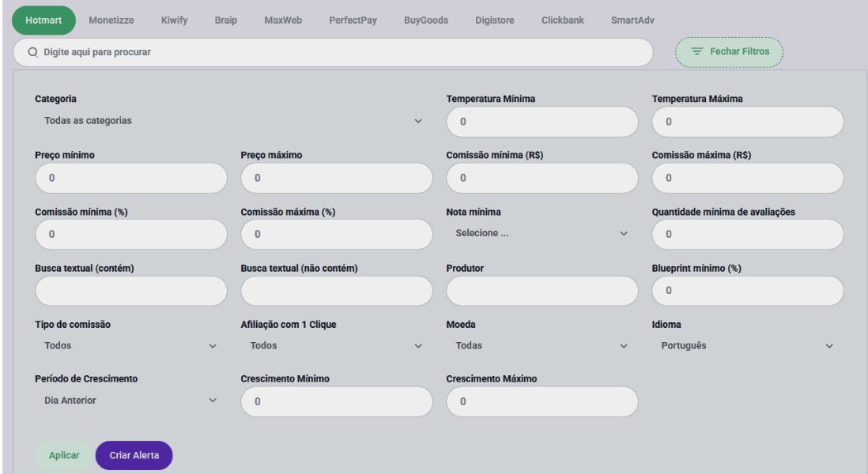Viewport: 868px width, 474px height.
Task: Go to the Digistore tab
Action: (495, 20)
